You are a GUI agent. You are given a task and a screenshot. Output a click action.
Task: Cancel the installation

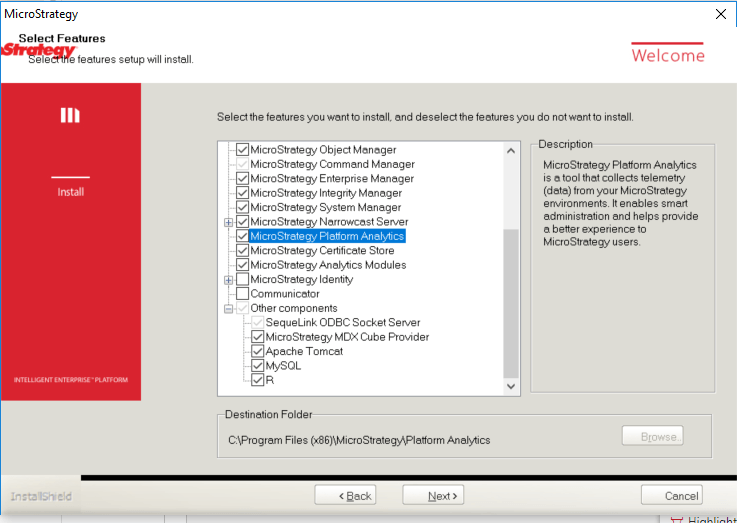coord(671,496)
